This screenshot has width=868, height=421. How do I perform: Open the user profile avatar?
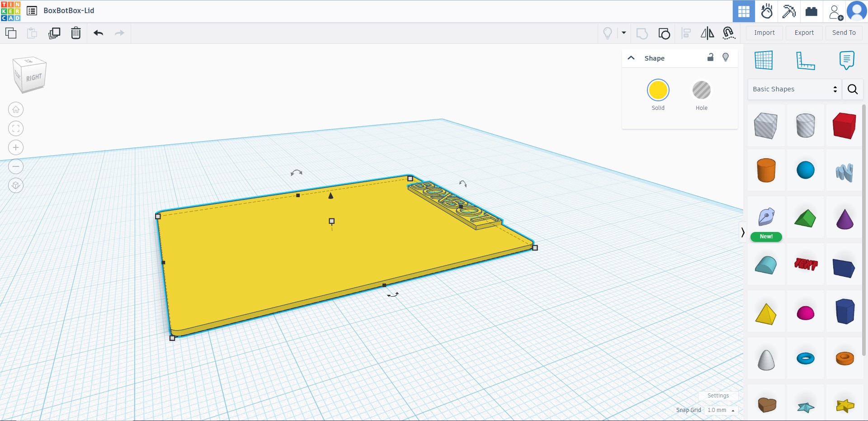[857, 11]
